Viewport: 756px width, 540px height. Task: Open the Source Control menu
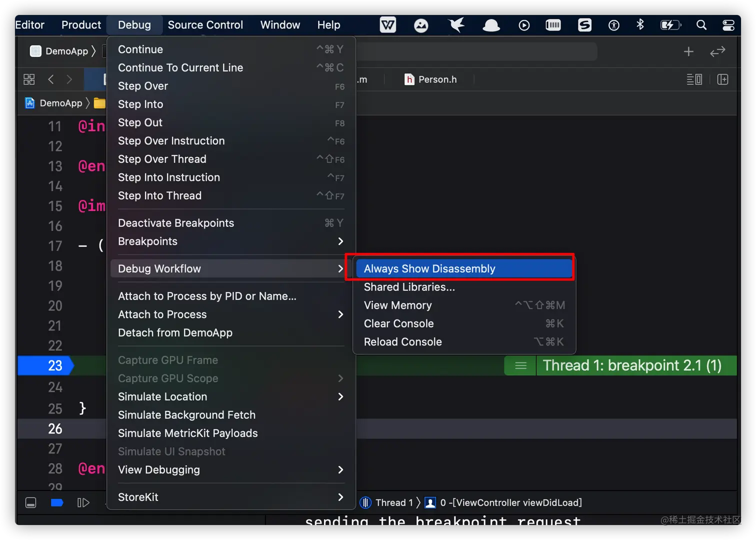pyautogui.click(x=205, y=25)
